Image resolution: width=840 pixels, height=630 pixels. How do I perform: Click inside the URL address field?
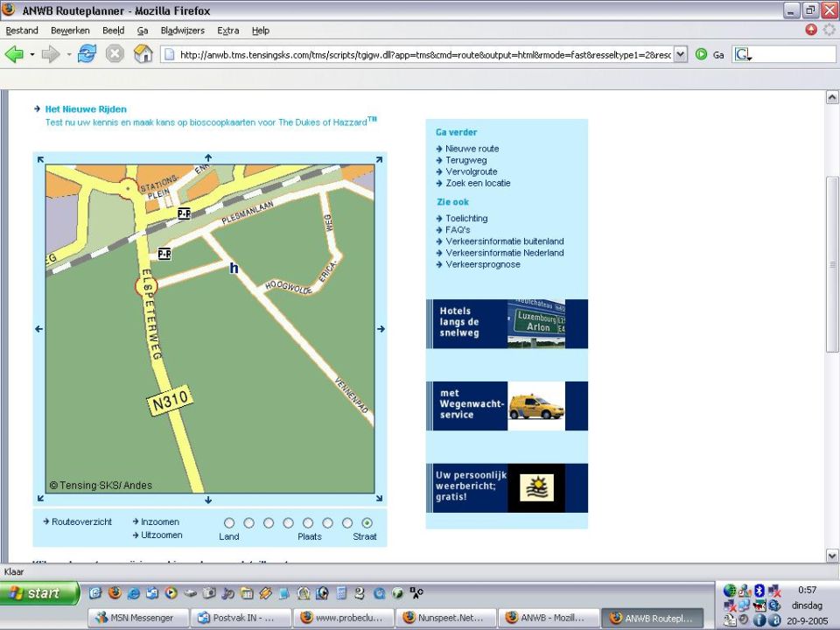click(425, 54)
